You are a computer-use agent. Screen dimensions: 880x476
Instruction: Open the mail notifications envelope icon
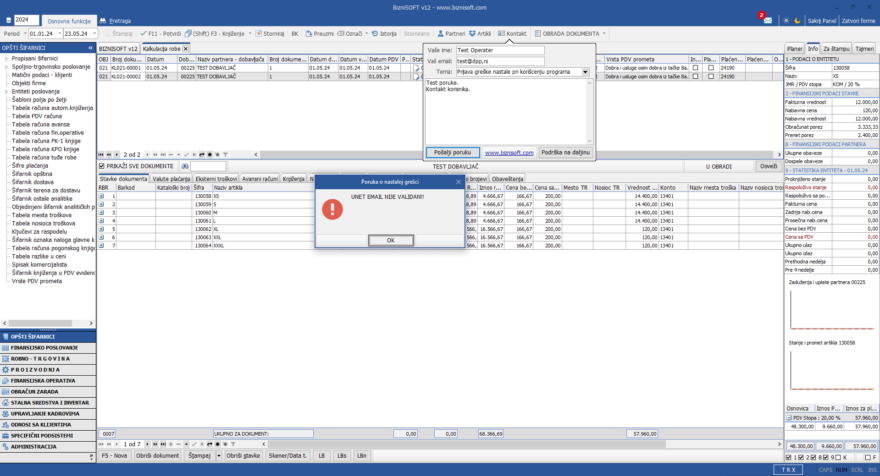767,20
